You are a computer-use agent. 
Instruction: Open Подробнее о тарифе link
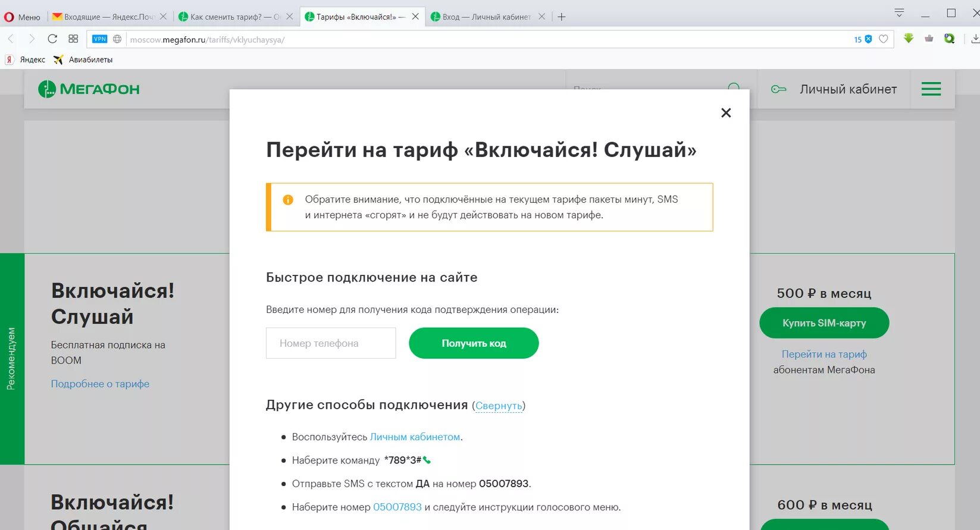(x=100, y=384)
